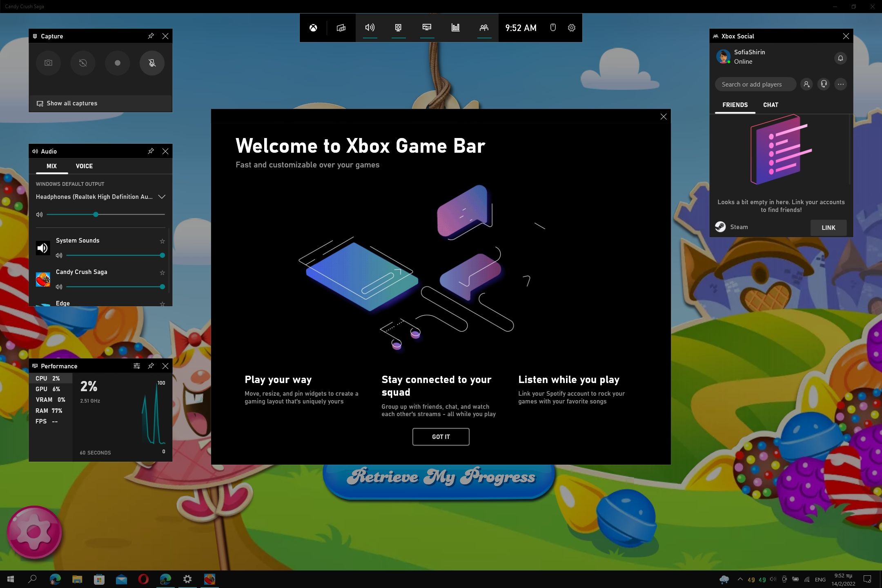
Task: Open notifications bell in Xbox Social
Action: click(840, 58)
